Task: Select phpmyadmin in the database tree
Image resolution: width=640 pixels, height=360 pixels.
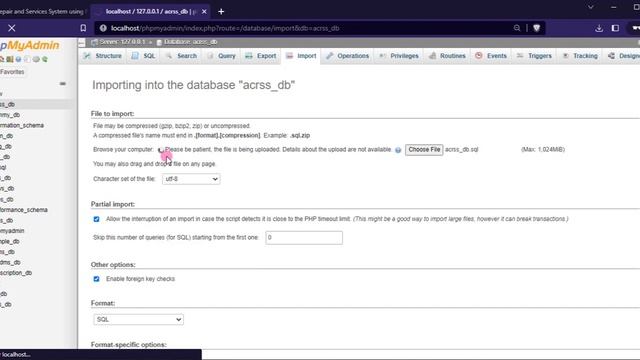Action: click(12, 231)
